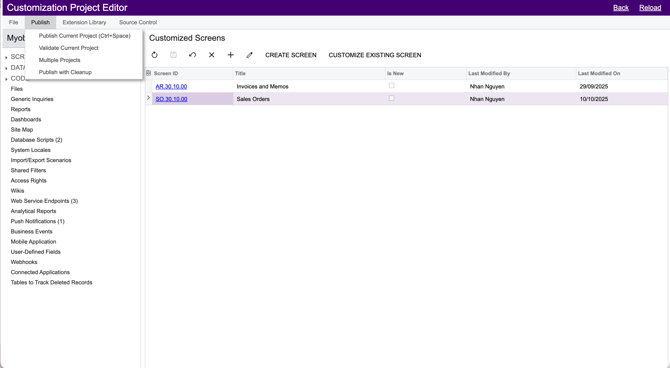Select Push Notifications (1) item
This screenshot has height=368, width=670.
pyautogui.click(x=38, y=221)
